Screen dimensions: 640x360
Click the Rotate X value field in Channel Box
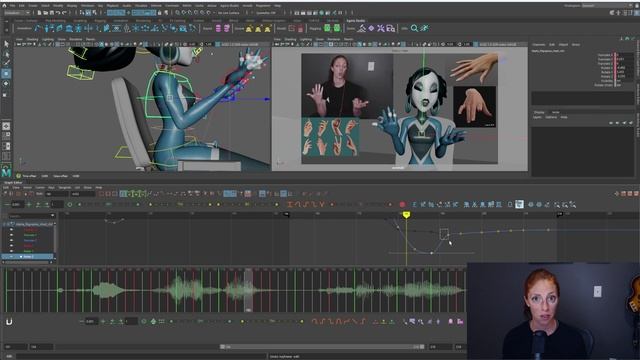pos(624,68)
